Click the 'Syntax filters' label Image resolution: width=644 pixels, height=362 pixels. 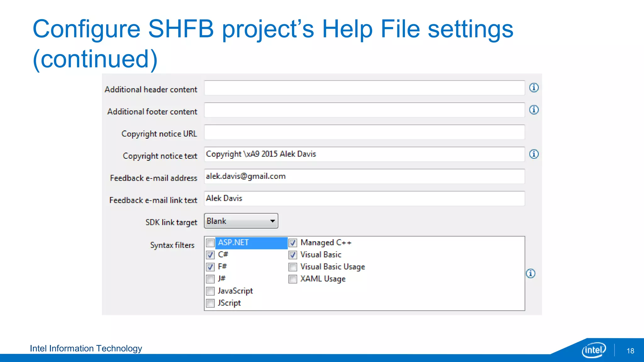(172, 245)
